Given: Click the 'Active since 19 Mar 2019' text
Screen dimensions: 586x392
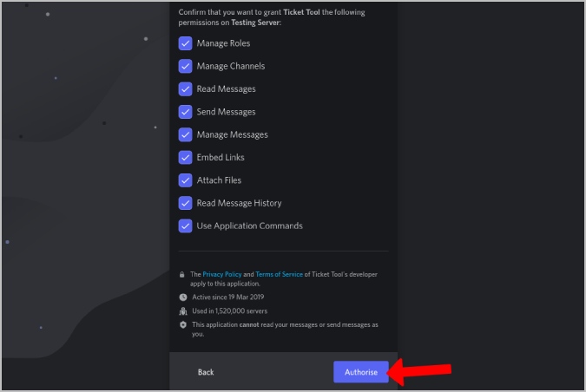Looking at the screenshot, I should pos(228,297).
